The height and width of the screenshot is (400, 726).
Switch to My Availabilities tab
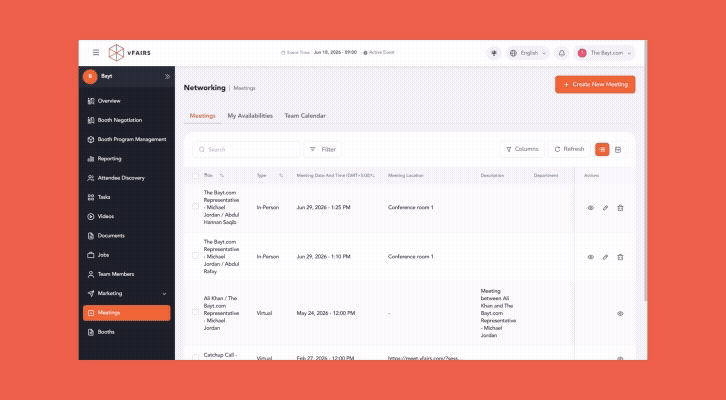point(250,116)
